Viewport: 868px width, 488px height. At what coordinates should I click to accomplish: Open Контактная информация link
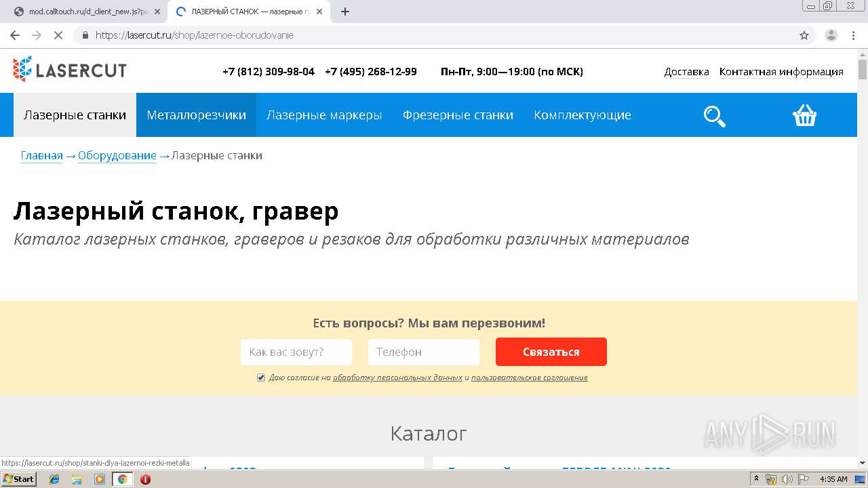click(x=781, y=72)
